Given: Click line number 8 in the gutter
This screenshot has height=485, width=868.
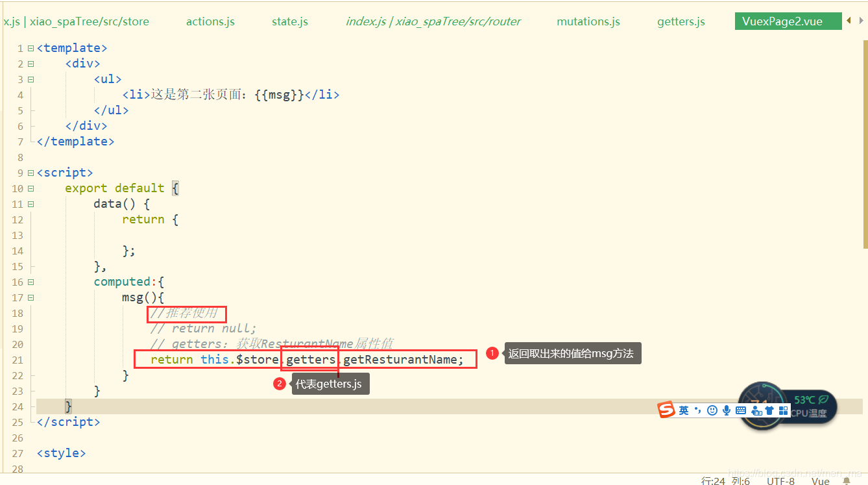Looking at the screenshot, I should [x=20, y=157].
